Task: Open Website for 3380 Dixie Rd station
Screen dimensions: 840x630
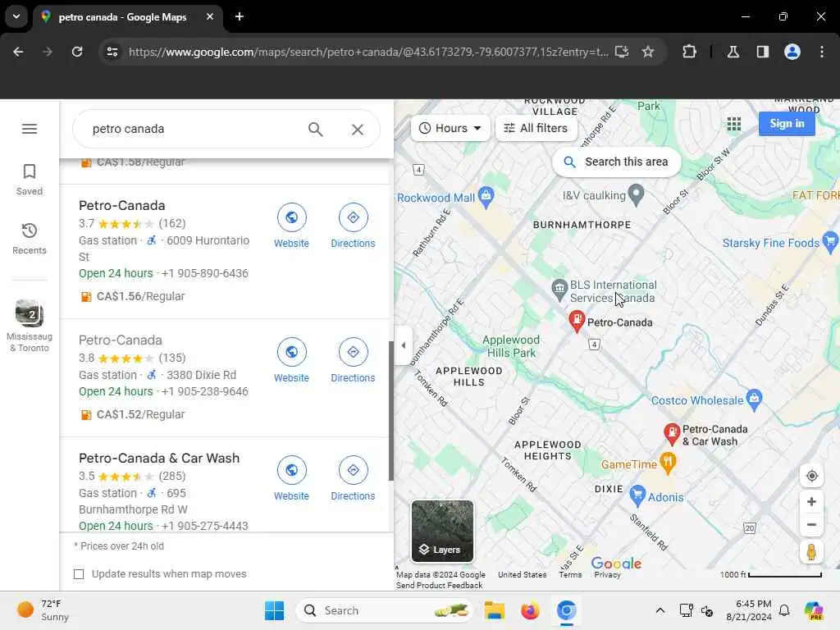Action: click(x=291, y=360)
